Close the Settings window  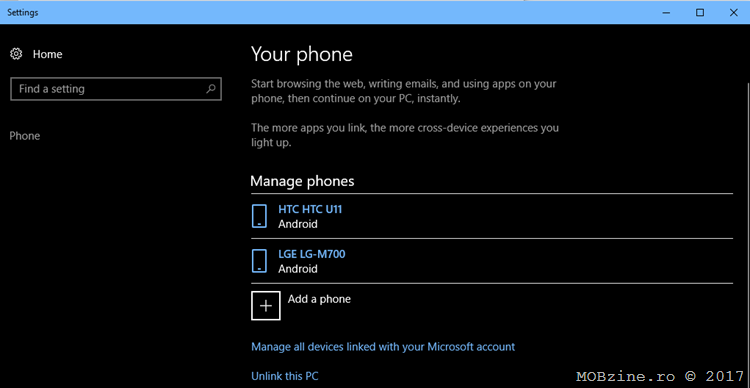[733, 13]
